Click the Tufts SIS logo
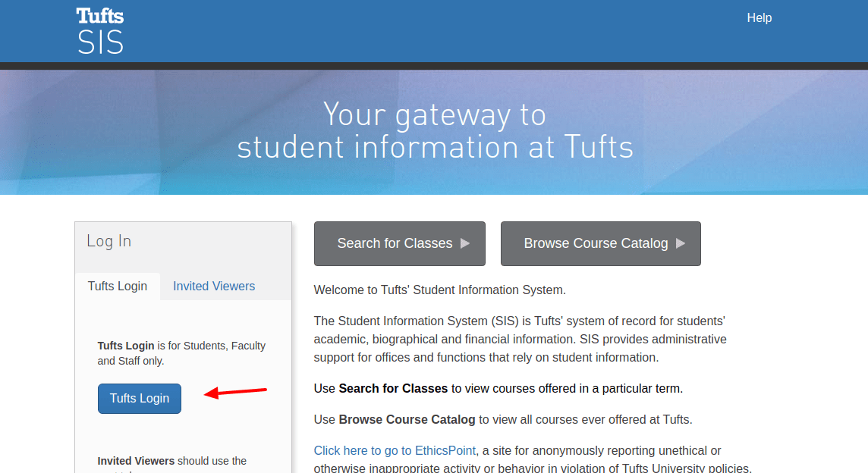The height and width of the screenshot is (473, 868). (x=99, y=30)
